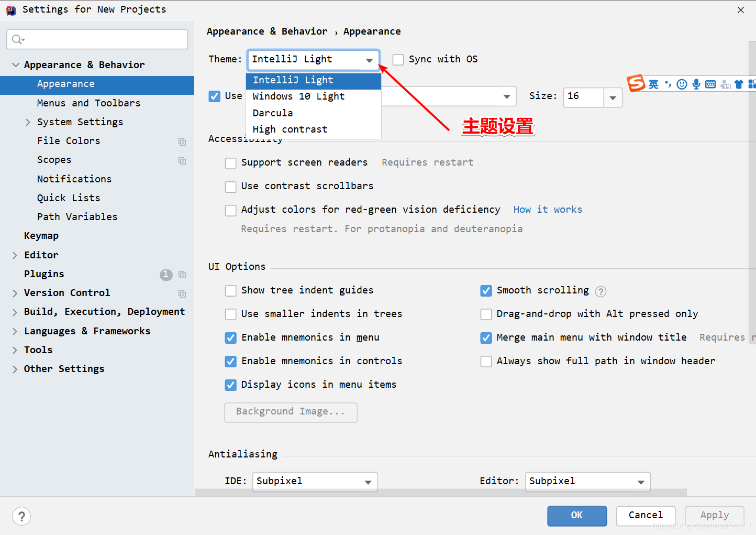The image size is (756, 535).
Task: Check Always show full path in window header
Action: tap(486, 362)
